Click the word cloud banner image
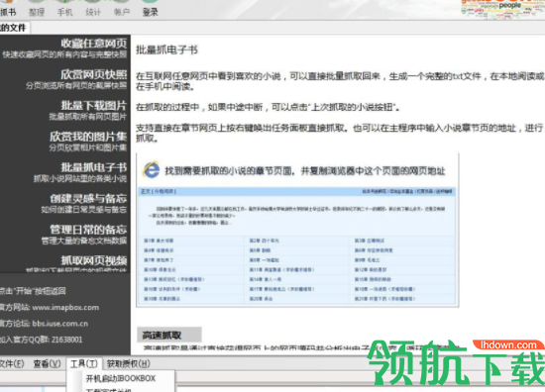This screenshot has height=392, width=545. coord(502,9)
